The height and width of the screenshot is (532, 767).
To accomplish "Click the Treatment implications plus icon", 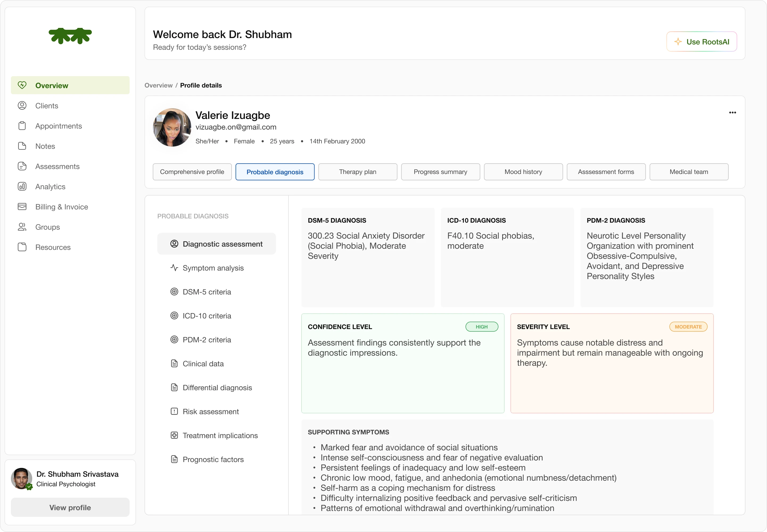I will tap(174, 435).
